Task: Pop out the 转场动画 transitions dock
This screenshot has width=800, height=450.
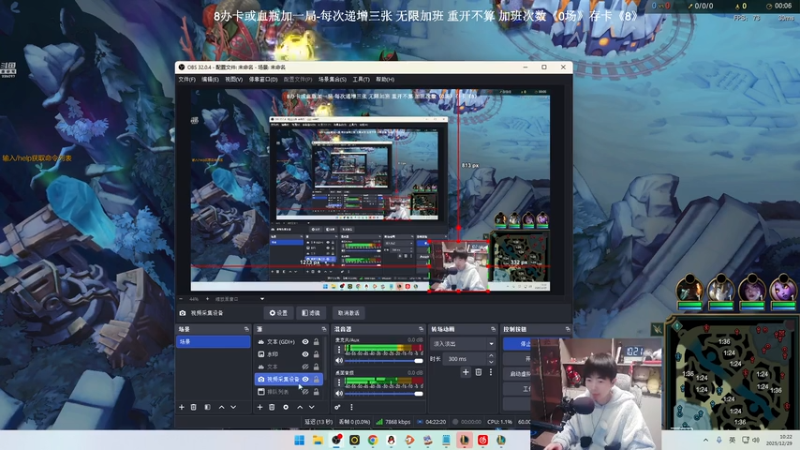Action: click(x=493, y=329)
